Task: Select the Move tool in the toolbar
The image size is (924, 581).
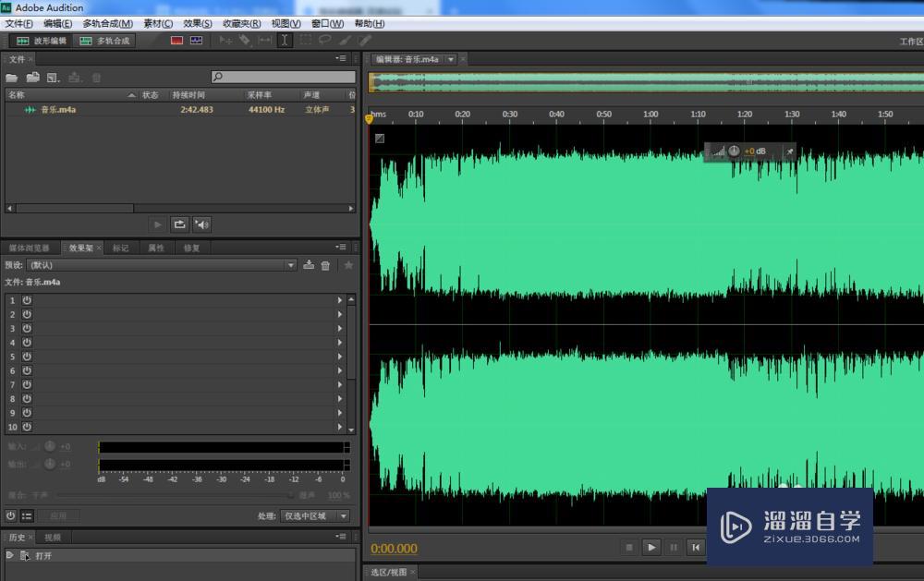Action: (225, 41)
